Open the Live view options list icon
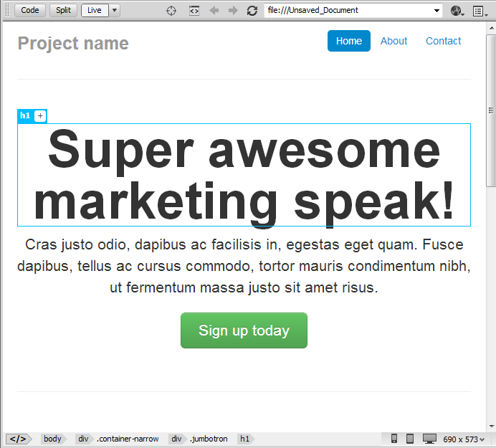The height and width of the screenshot is (448, 496). coord(480,11)
